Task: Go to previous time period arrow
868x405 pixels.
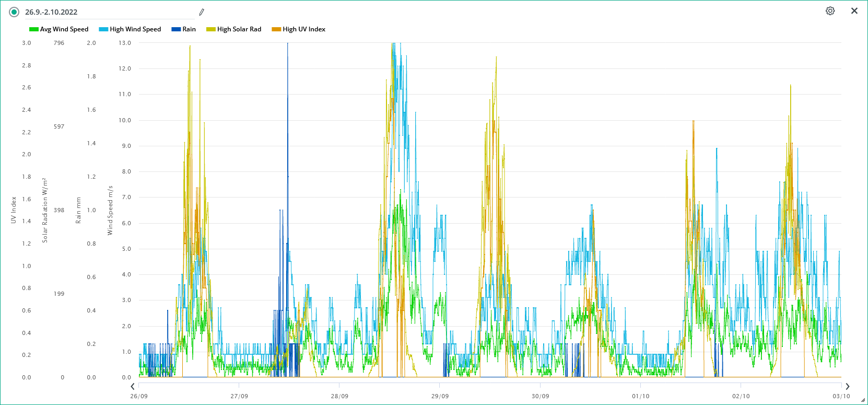Action: tap(133, 386)
